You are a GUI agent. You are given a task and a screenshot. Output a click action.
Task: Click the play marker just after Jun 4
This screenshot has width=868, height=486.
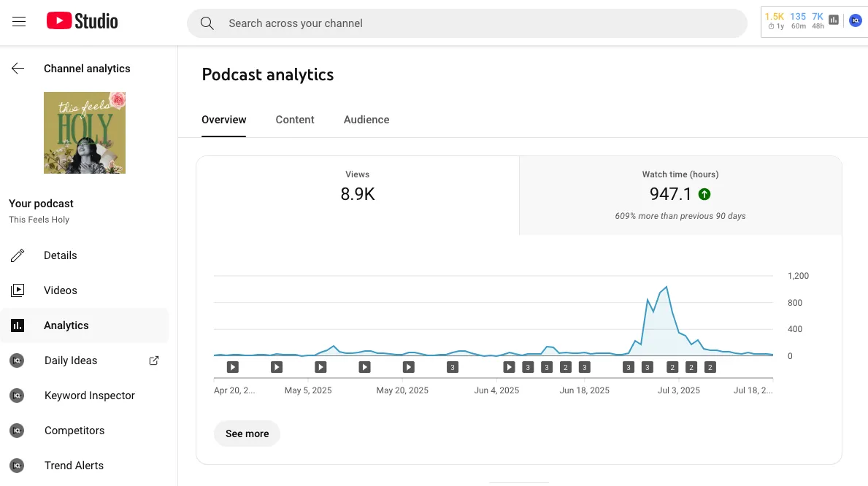tap(510, 367)
